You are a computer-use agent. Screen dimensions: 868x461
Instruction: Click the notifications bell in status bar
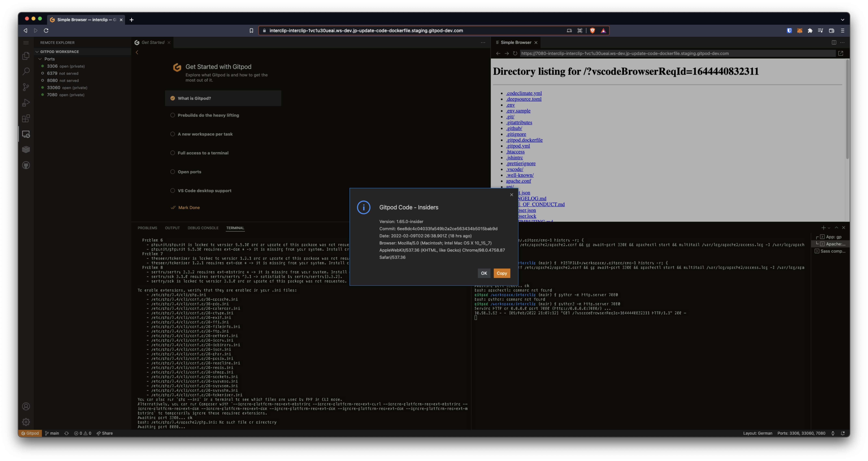[x=842, y=433]
